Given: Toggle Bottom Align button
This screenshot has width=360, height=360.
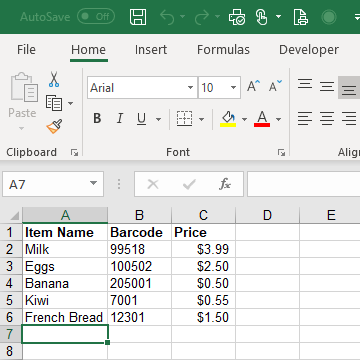Looking at the screenshot, I should point(349,87).
